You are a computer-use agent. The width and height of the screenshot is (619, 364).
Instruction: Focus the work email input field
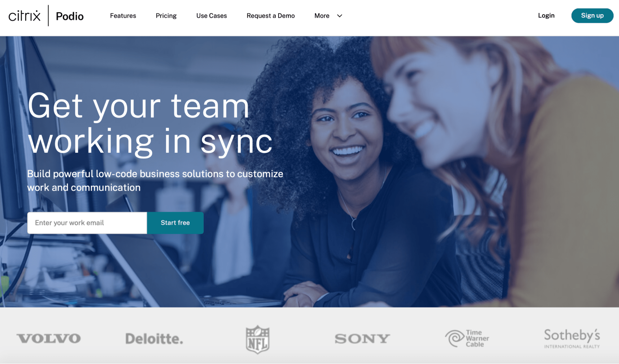(87, 223)
